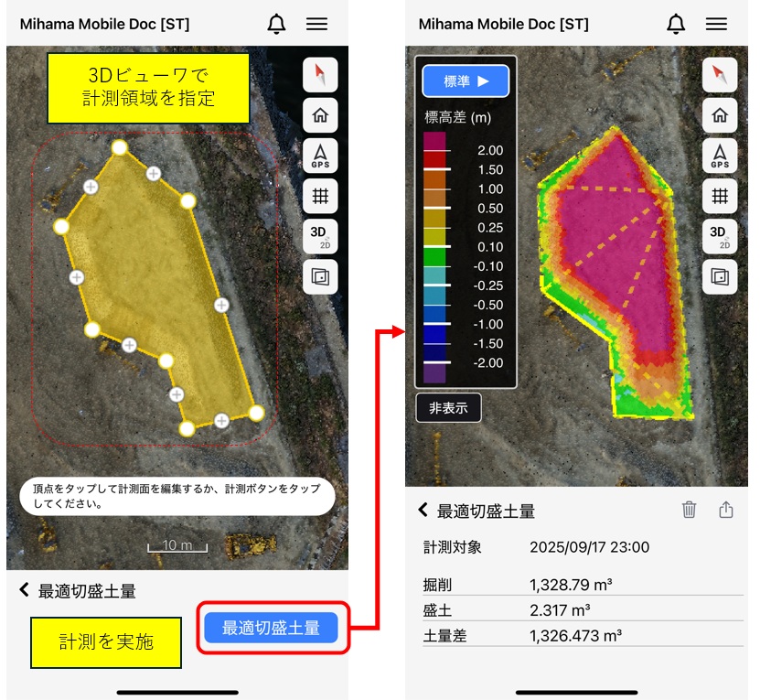Activate the GPS location icon on the left map
The image size is (760, 700).
click(320, 156)
